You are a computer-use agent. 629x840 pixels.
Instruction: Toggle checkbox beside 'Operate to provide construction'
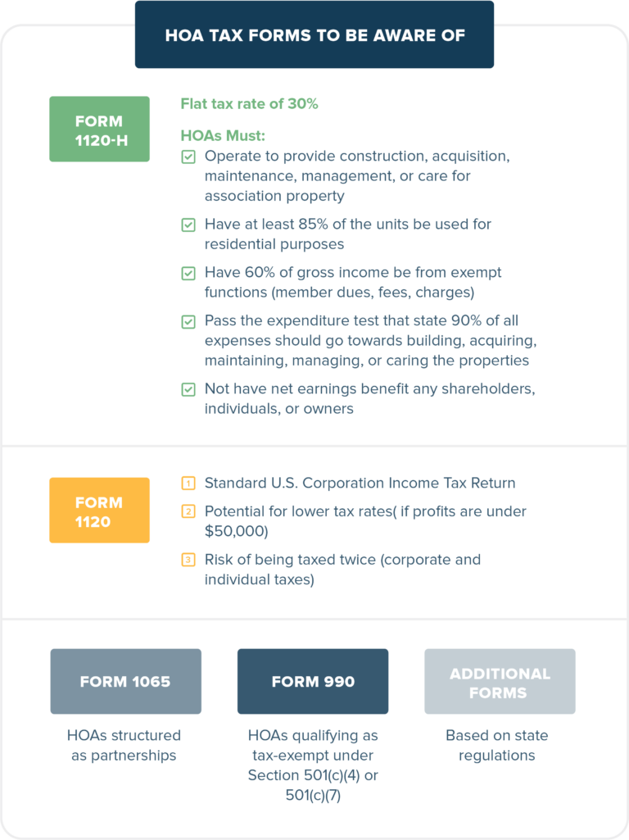point(188,157)
